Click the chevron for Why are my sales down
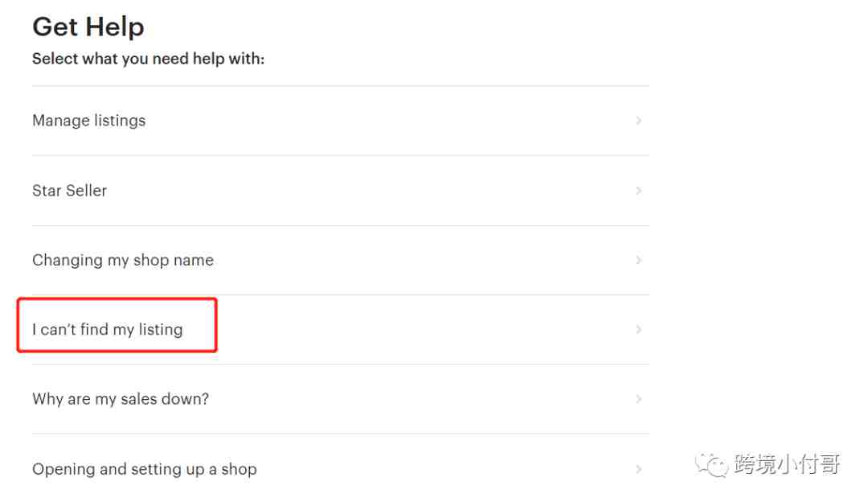The height and width of the screenshot is (502, 868). pos(638,399)
